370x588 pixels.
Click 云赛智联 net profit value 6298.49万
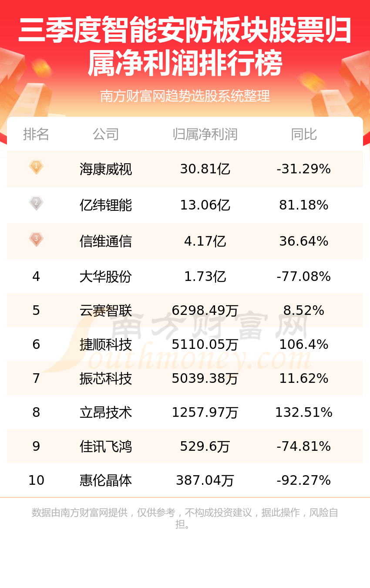pos(205,311)
